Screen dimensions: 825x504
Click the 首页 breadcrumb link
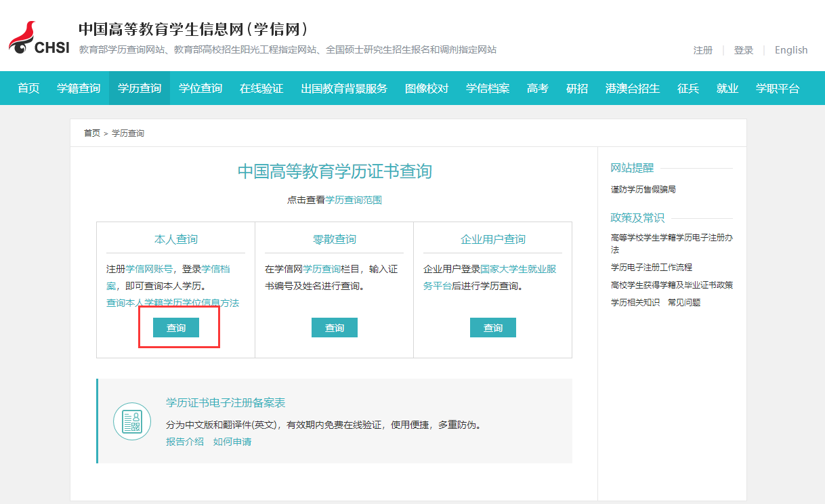92,133
